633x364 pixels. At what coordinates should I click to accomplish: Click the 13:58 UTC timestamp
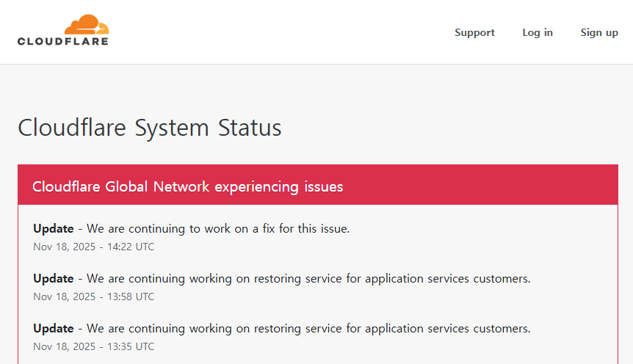click(94, 296)
